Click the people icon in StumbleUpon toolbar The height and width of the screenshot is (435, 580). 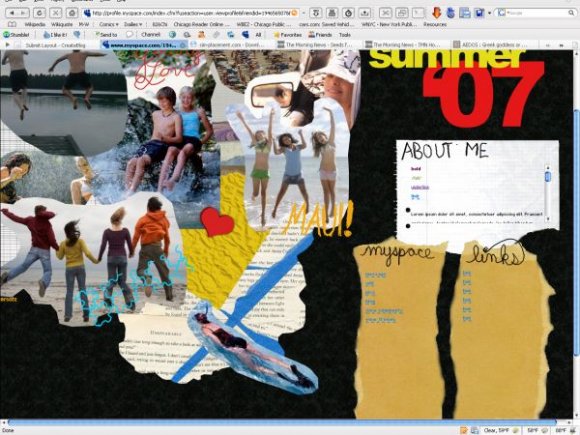[202, 35]
